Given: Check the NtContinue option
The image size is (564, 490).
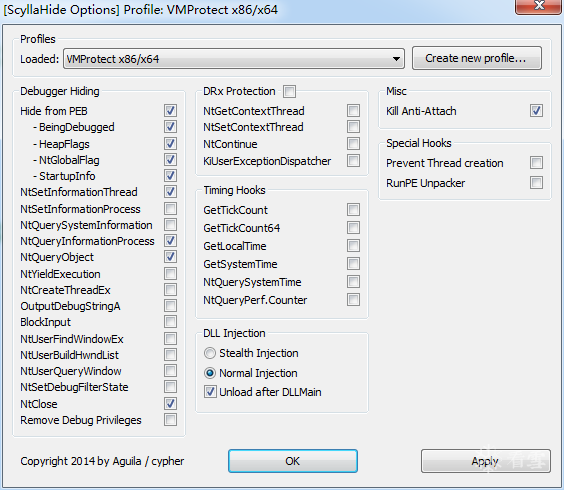Looking at the screenshot, I should pos(354,144).
